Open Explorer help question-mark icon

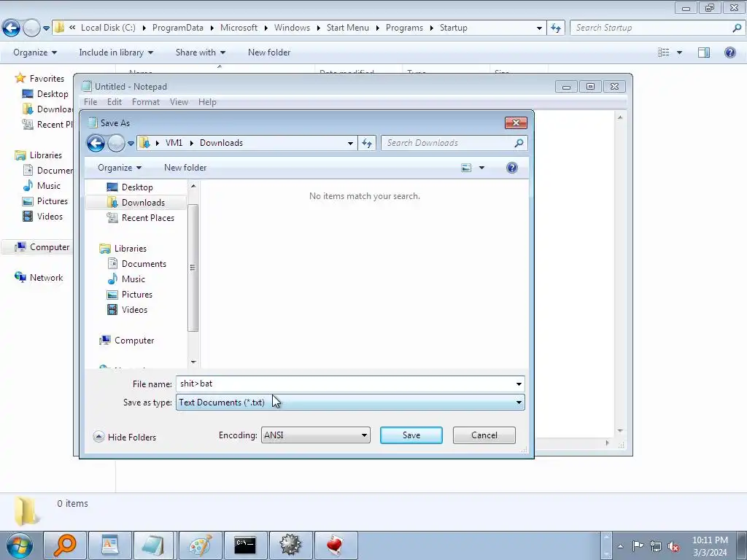pos(729,52)
